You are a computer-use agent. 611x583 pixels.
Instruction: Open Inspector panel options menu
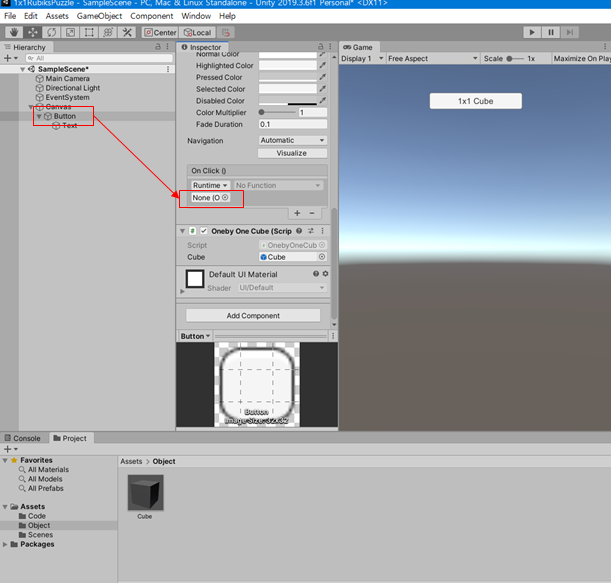pyautogui.click(x=330, y=47)
